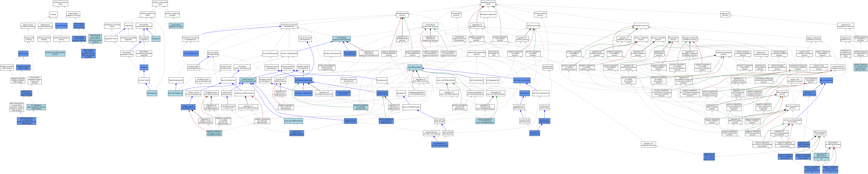This screenshot has height=174, width=868.
Task: Click the 'multicellular organism development' node
Action: click(x=341, y=39)
